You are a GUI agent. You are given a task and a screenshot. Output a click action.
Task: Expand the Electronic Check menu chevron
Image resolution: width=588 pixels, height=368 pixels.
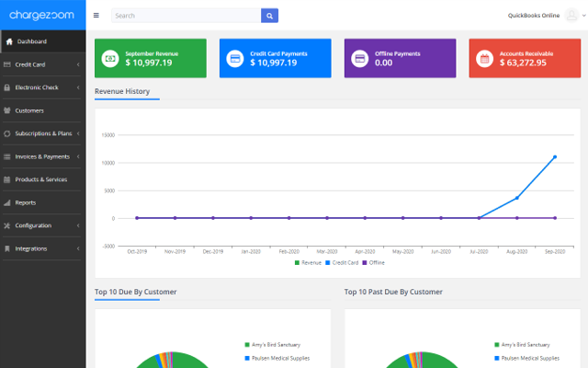click(78, 87)
